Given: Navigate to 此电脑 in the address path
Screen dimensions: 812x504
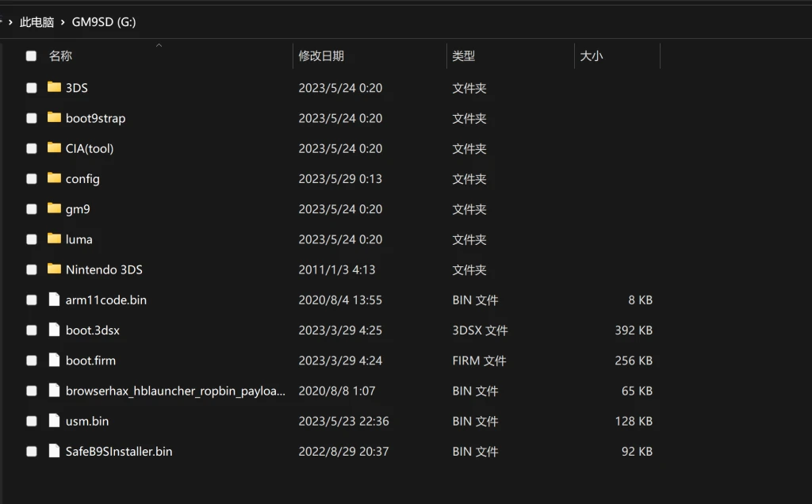Looking at the screenshot, I should point(36,22).
